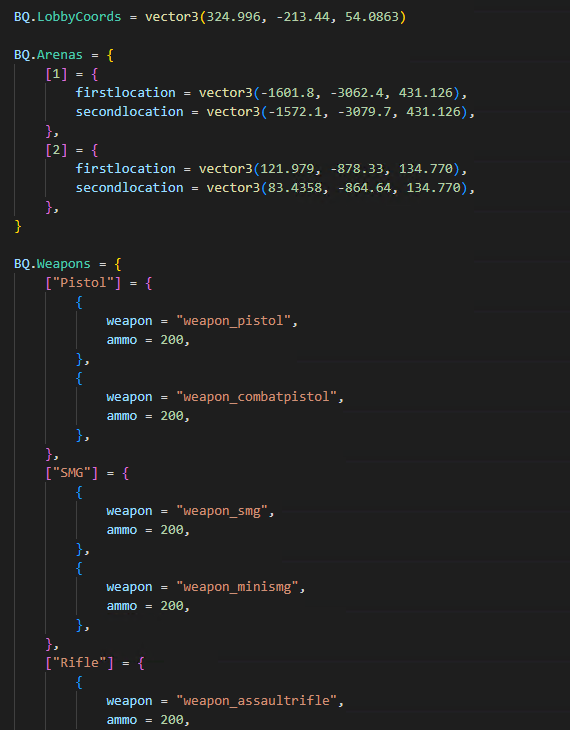Click the "SMG" category key

tap(72, 473)
